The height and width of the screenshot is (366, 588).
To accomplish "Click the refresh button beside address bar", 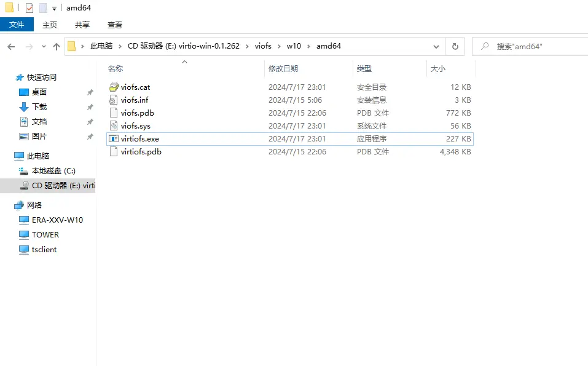I will point(455,46).
